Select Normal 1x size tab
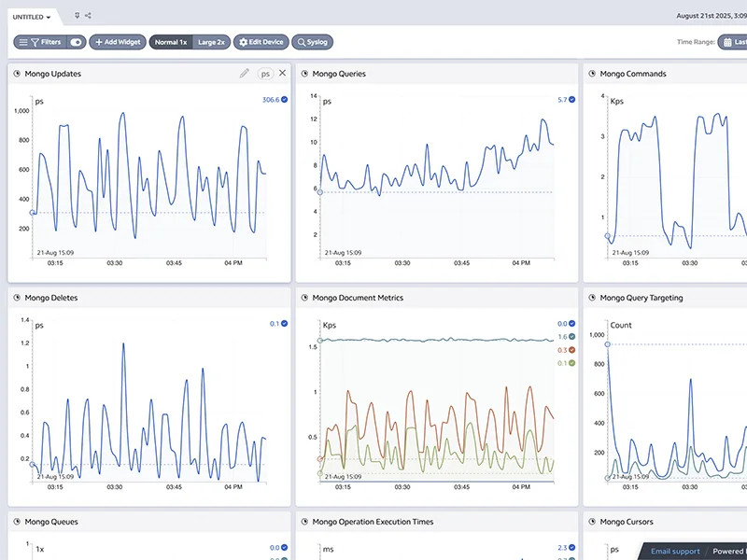Screen dimensions: 747x560 [171, 42]
